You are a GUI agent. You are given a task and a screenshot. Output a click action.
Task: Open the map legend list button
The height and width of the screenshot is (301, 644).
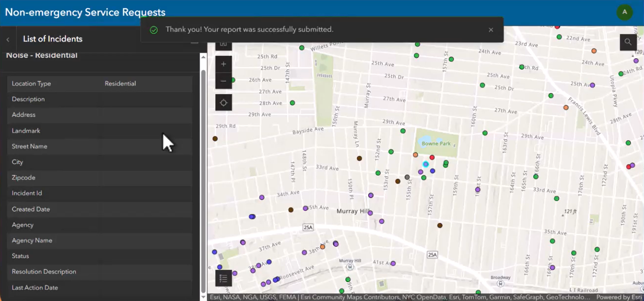tap(224, 278)
